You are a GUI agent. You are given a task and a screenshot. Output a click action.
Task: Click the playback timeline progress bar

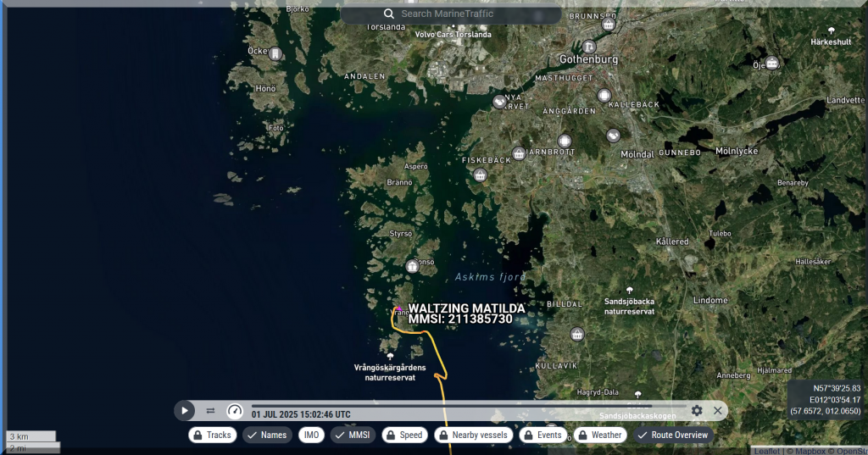tap(466, 406)
